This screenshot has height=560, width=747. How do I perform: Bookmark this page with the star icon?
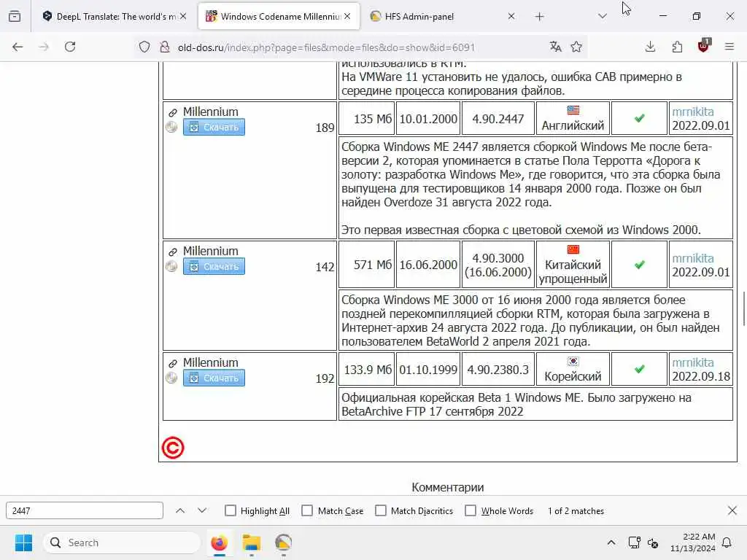pos(576,47)
